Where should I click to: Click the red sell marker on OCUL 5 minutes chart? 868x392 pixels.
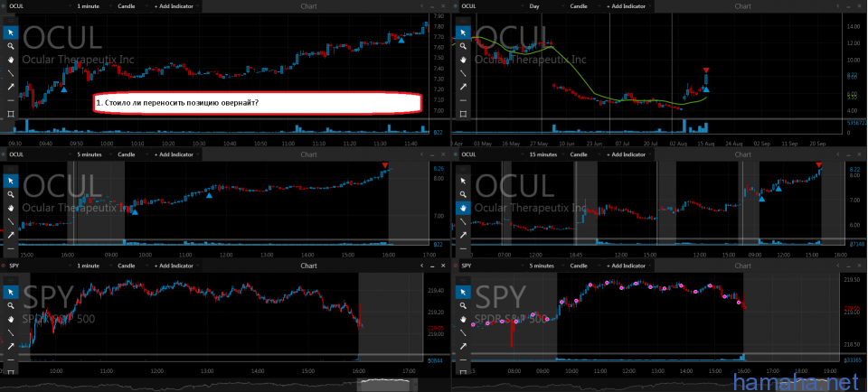385,165
